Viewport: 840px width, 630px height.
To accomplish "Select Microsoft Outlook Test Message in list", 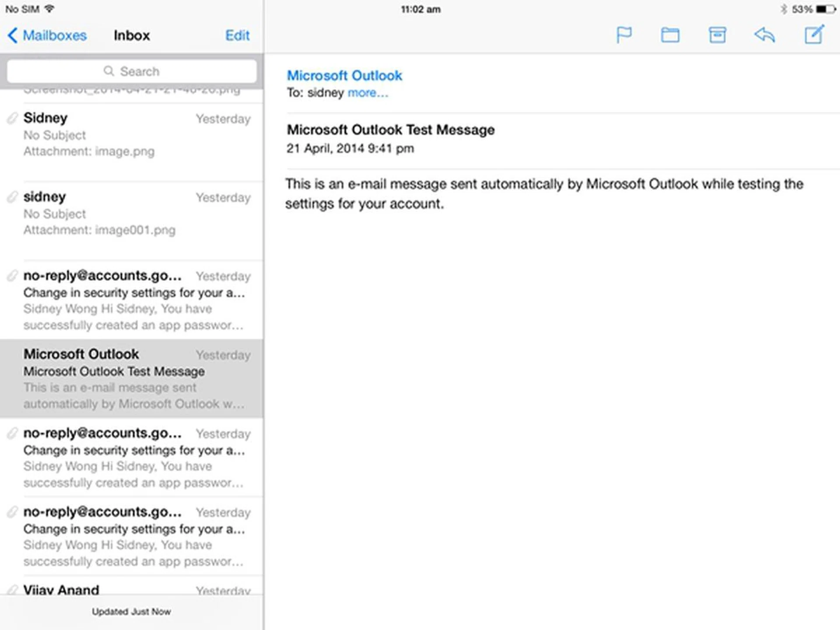I will [131, 379].
